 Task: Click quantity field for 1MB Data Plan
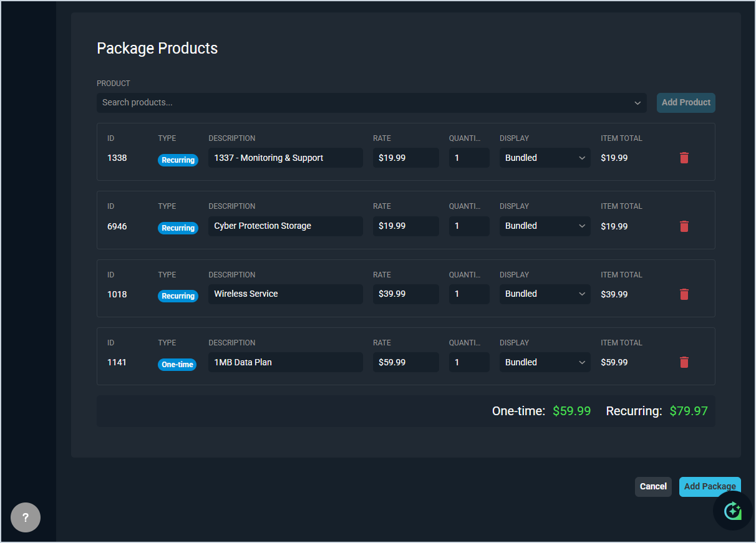(x=468, y=362)
